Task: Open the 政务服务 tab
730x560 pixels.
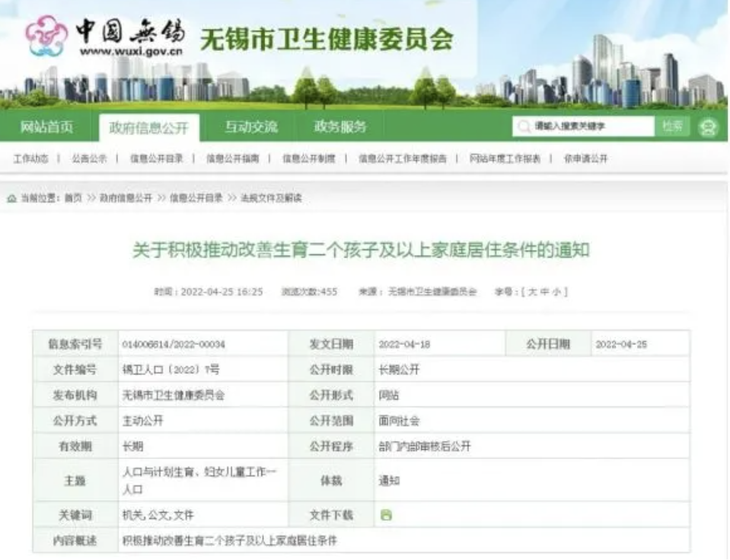Action: tap(340, 127)
